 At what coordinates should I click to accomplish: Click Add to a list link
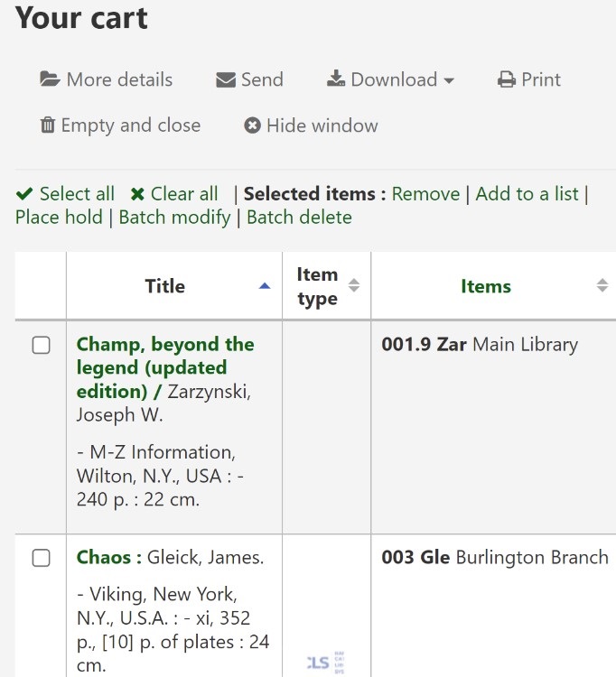[527, 194]
